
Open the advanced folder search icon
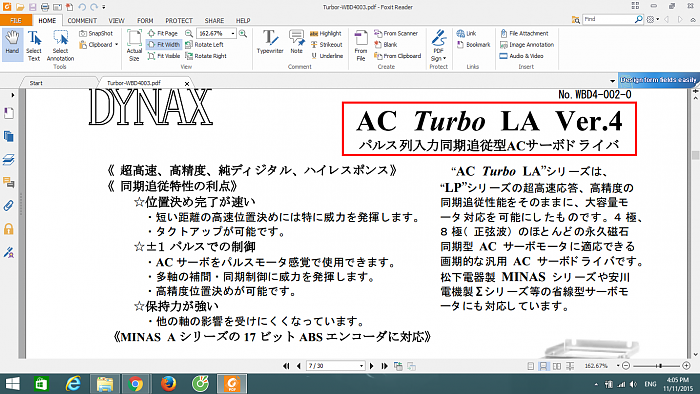click(x=576, y=20)
